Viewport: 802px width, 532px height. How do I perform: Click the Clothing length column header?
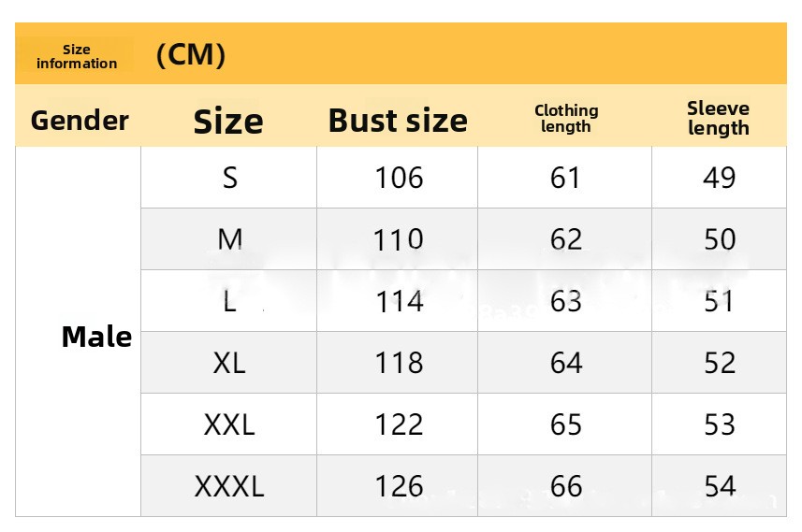point(566,119)
